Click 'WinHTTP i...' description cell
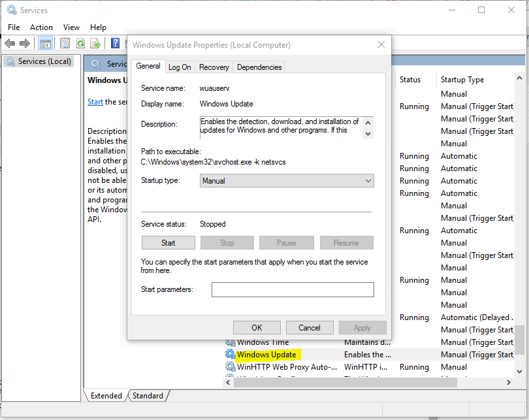Image resolution: width=529 pixels, height=420 pixels. click(366, 367)
